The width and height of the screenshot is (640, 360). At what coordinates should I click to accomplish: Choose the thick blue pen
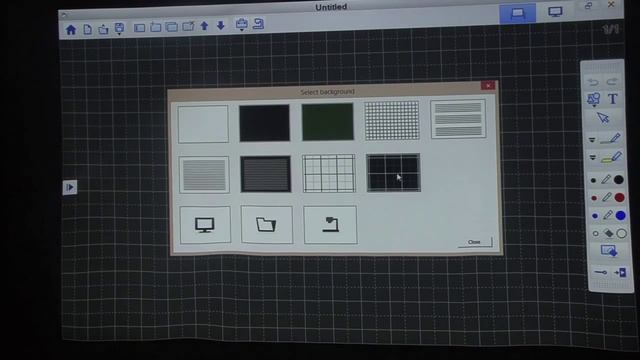pos(621,215)
